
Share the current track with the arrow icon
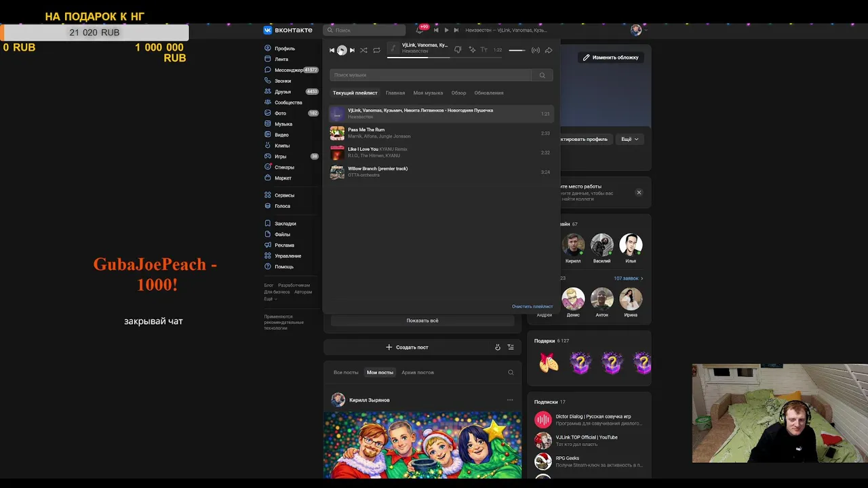[549, 50]
